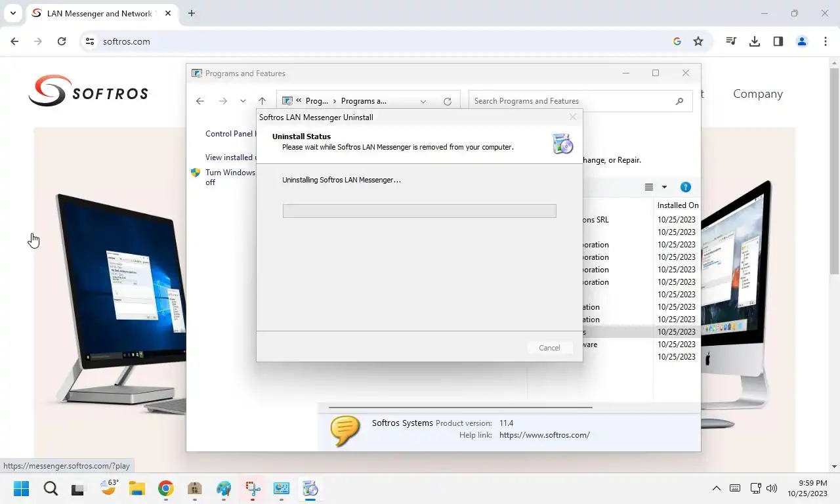This screenshot has height=504, width=840.
Task: Open Chrome tab search dropdown
Action: 12,13
